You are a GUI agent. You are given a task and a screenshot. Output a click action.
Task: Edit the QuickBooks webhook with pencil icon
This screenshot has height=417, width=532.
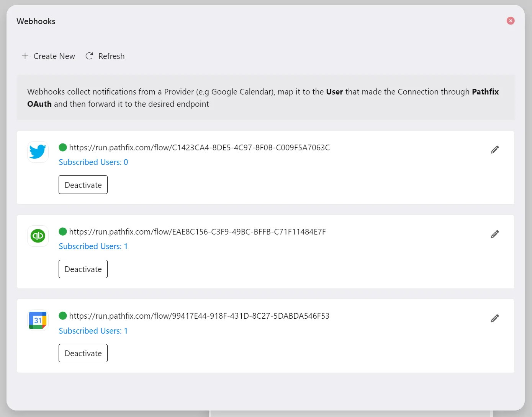495,234
